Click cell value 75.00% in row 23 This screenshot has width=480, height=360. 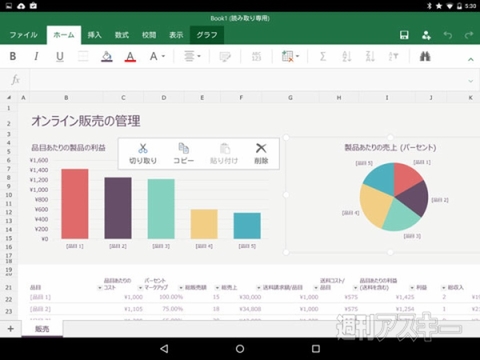[x=172, y=309]
